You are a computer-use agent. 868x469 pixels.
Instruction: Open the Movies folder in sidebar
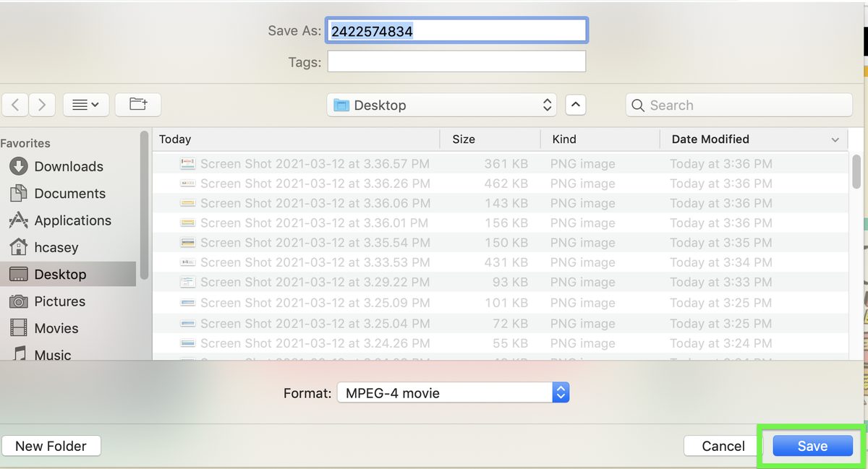click(56, 328)
